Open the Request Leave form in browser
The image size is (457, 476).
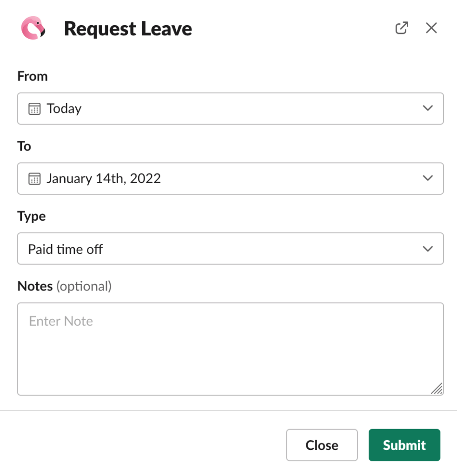pyautogui.click(x=401, y=28)
